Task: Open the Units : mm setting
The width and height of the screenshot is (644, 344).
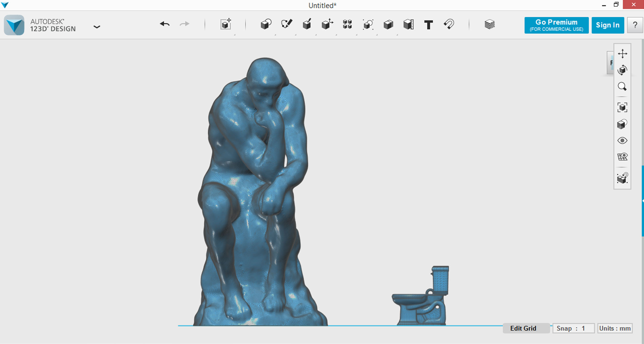Action: [x=615, y=328]
